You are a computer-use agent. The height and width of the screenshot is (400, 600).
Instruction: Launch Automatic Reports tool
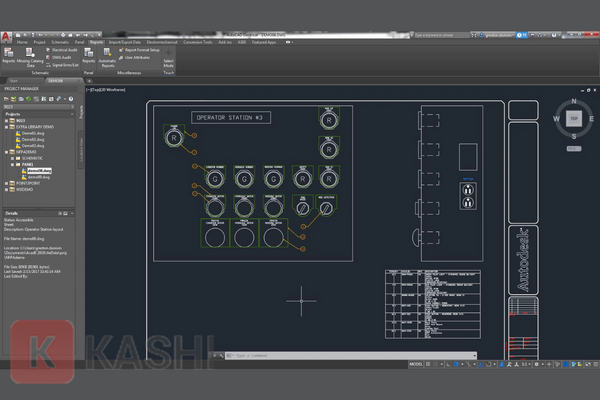[x=107, y=57]
